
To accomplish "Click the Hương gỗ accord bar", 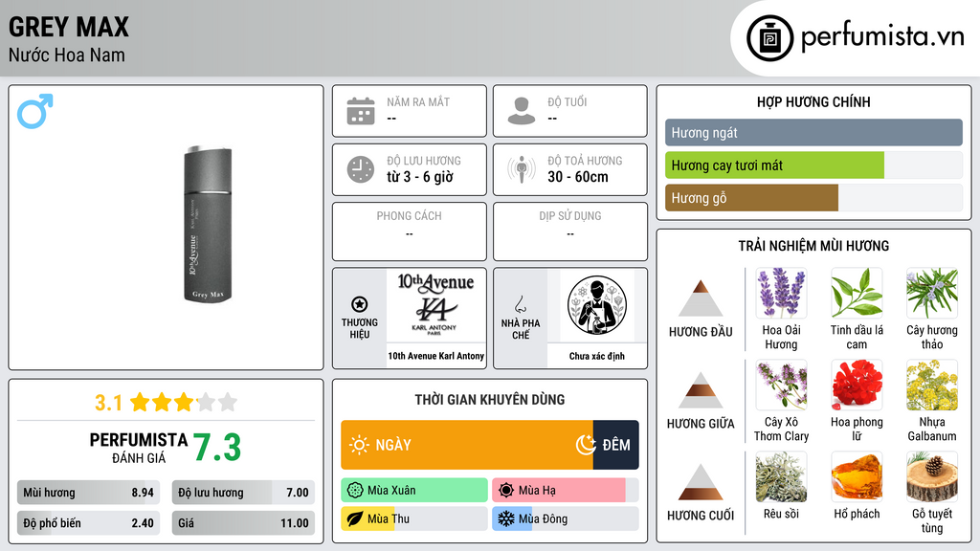I will (x=813, y=198).
